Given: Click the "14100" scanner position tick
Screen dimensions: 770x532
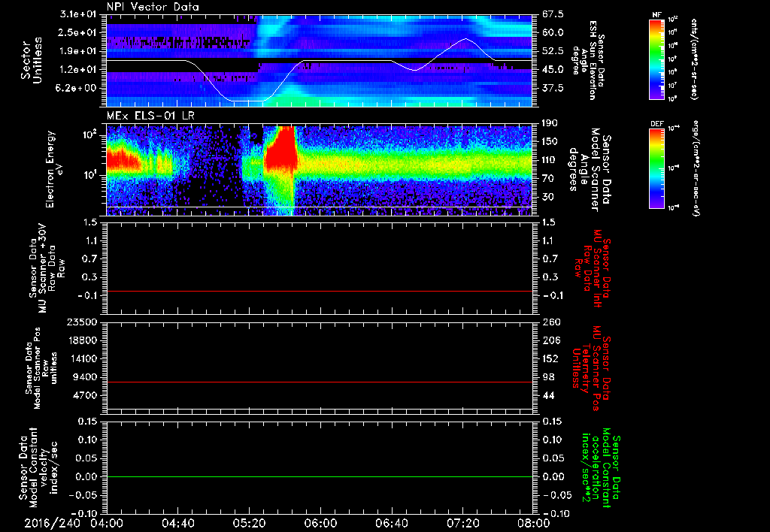Looking at the screenshot, I should pos(83,358).
